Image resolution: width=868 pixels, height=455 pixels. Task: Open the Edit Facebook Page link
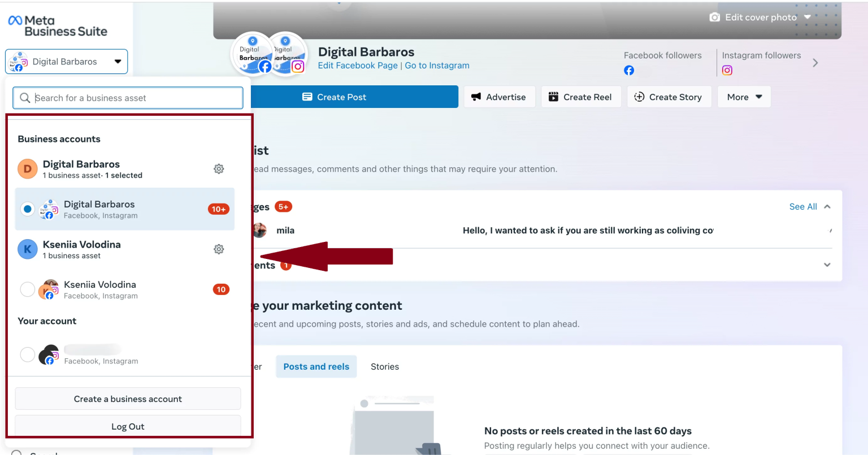point(358,65)
